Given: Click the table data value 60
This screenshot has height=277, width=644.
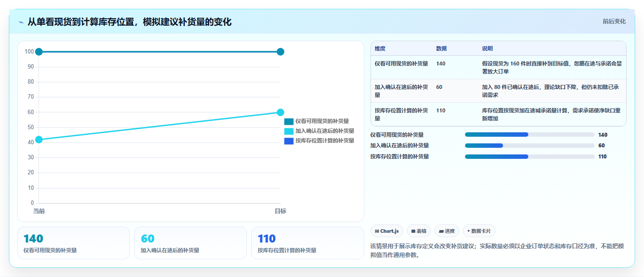Looking at the screenshot, I should pyautogui.click(x=439, y=87).
